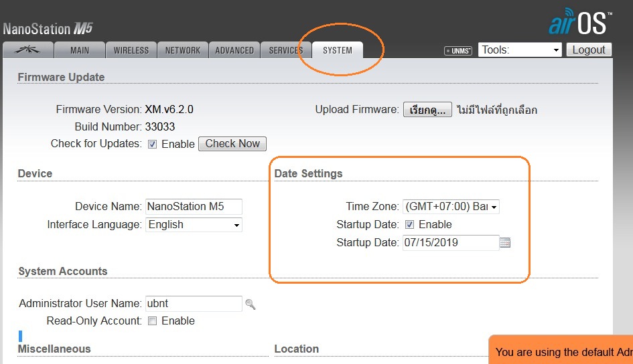
Task: Click the System Accounts heading
Action: pos(63,271)
